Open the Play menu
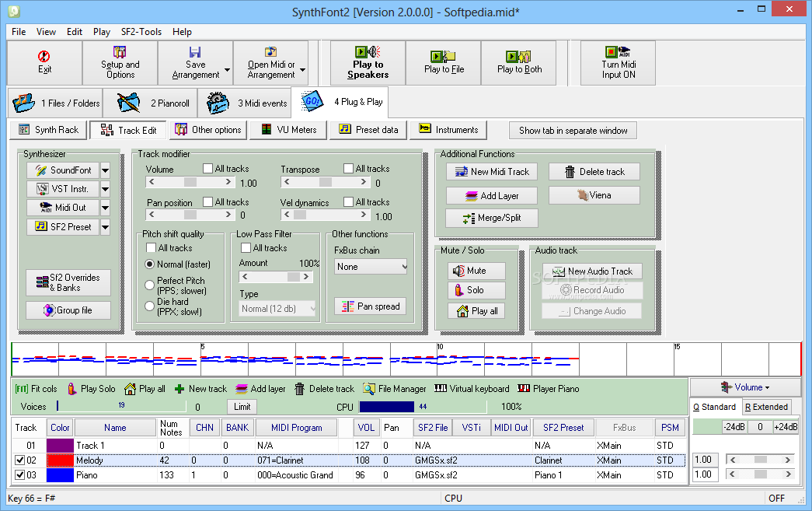The image size is (812, 511). click(x=102, y=32)
